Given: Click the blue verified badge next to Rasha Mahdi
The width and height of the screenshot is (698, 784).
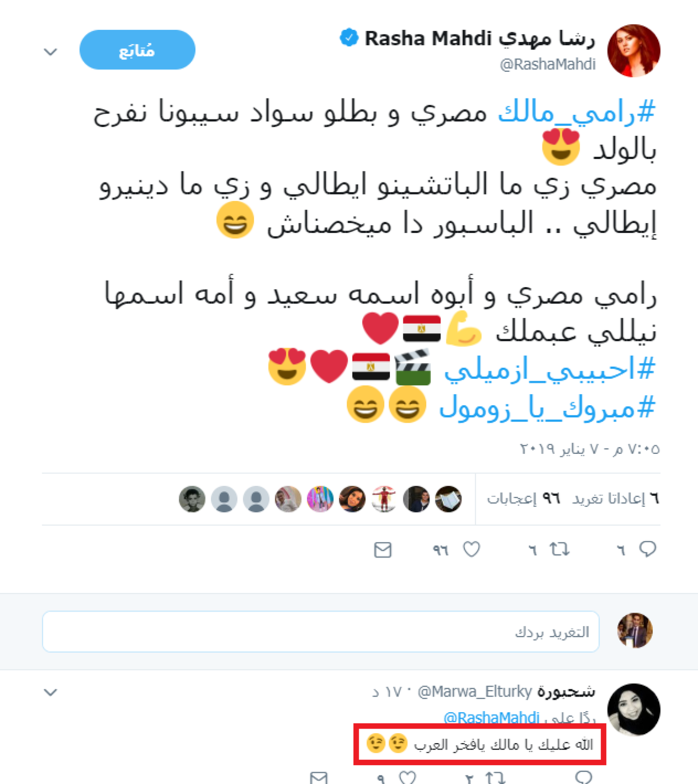Looking at the screenshot, I should click(x=348, y=38).
